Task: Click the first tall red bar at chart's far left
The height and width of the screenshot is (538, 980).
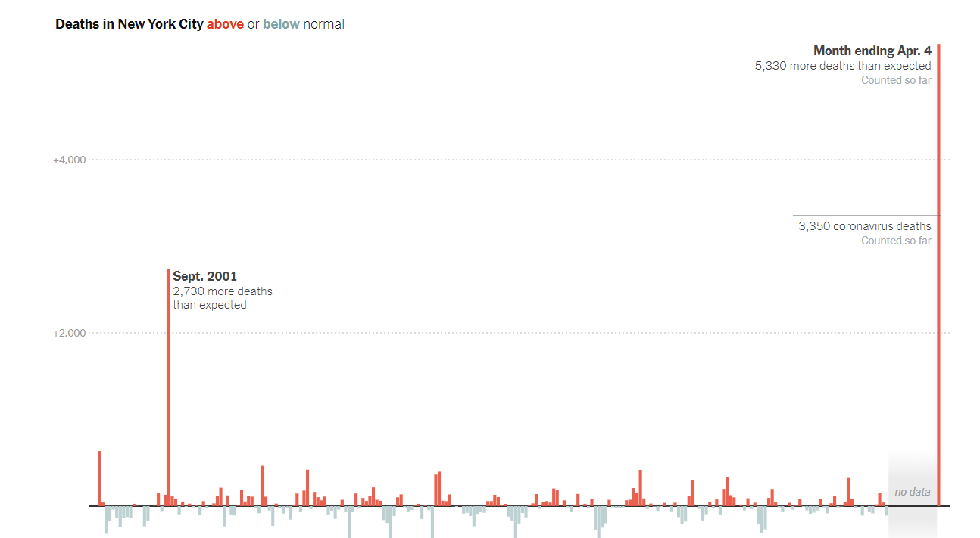Action: [x=99, y=478]
